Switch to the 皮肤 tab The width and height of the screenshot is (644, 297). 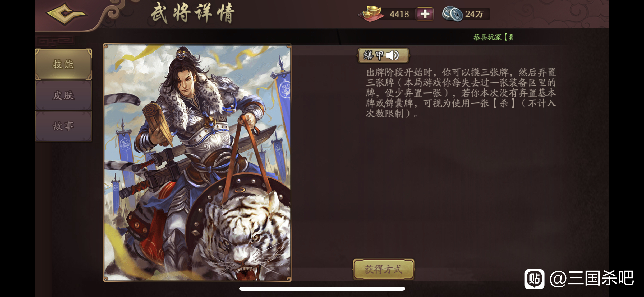point(63,95)
